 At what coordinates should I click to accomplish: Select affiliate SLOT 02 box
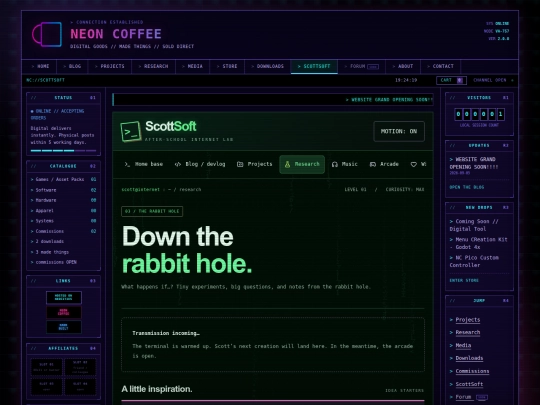80,367
